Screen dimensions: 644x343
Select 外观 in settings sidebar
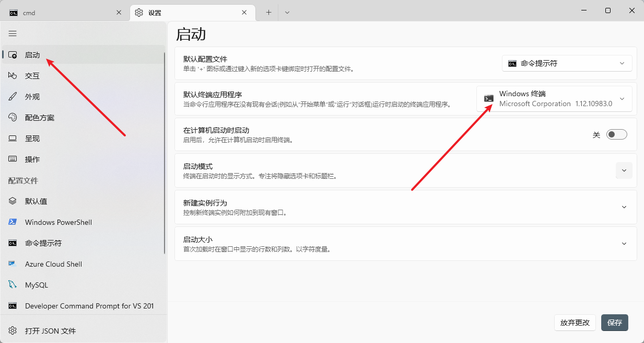click(x=84, y=97)
